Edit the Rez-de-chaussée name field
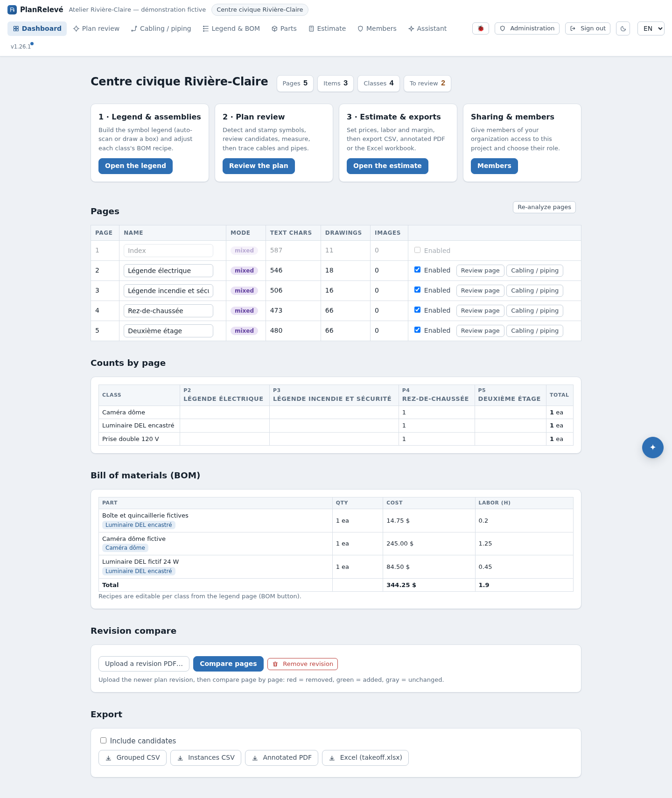The height and width of the screenshot is (798, 672). point(168,311)
